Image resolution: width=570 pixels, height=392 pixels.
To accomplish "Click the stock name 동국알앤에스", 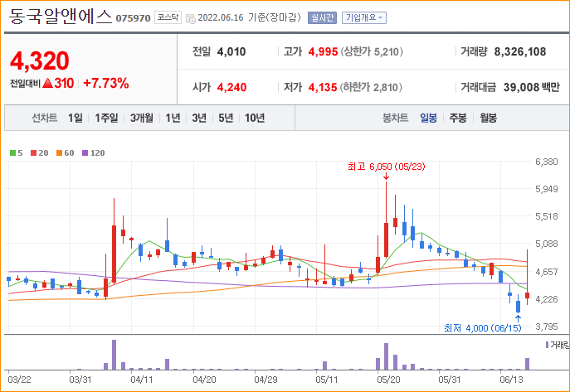I will (x=60, y=17).
